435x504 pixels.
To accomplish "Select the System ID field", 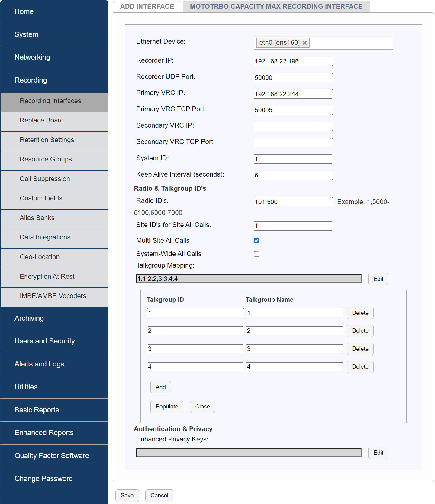I will [x=293, y=159].
